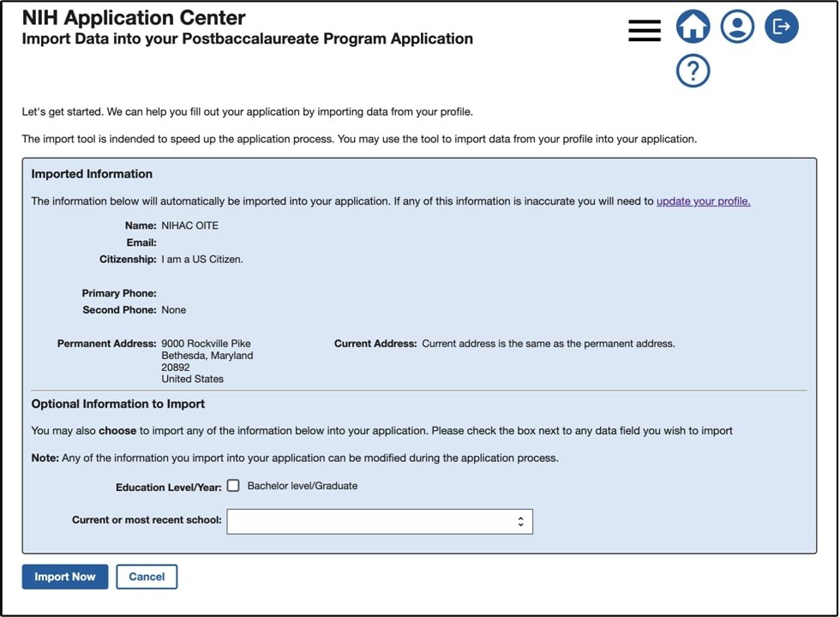Check the Bachelor level/Graduate checkbox

pyautogui.click(x=233, y=486)
